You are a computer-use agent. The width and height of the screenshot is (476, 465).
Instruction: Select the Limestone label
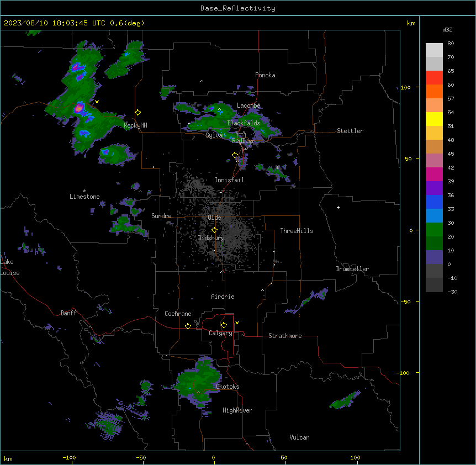click(84, 197)
